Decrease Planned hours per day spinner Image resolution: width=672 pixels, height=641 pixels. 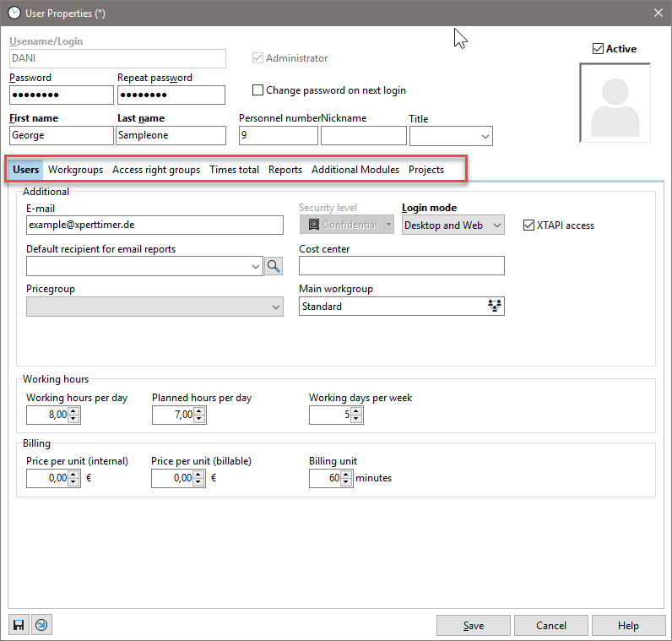[199, 419]
